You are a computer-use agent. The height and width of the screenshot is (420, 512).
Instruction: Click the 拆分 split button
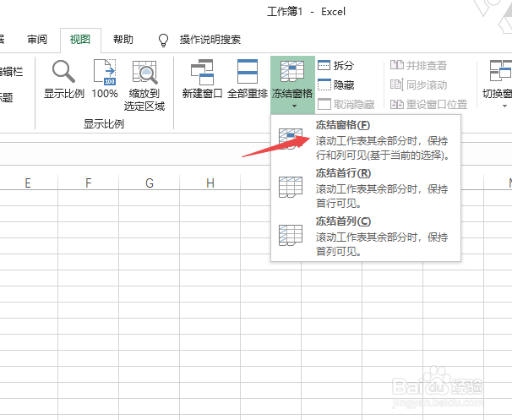click(x=336, y=65)
